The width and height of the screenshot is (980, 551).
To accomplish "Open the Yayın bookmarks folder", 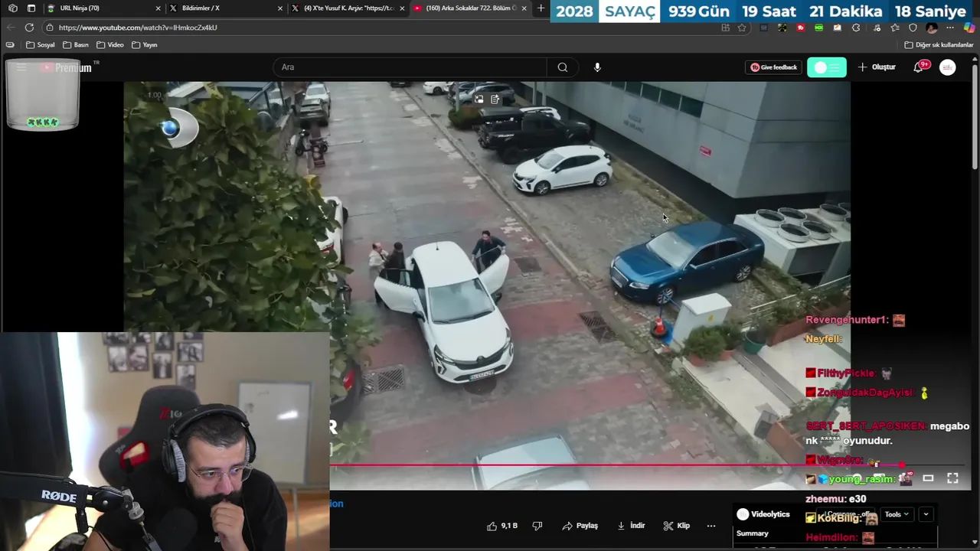I will pos(145,45).
